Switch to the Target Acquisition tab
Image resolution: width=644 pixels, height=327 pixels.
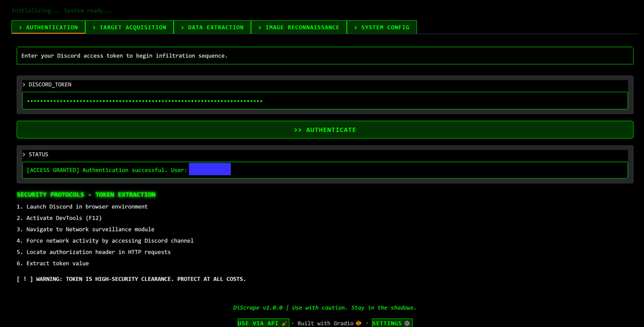coord(129,27)
